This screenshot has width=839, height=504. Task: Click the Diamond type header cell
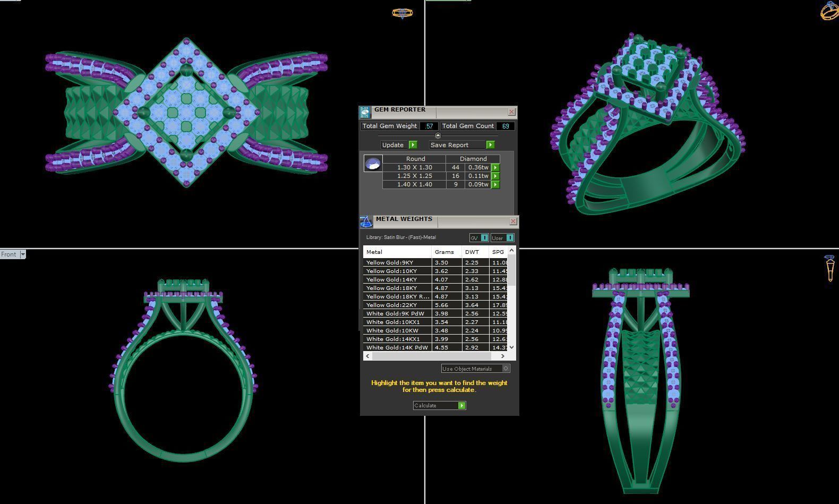pos(473,159)
